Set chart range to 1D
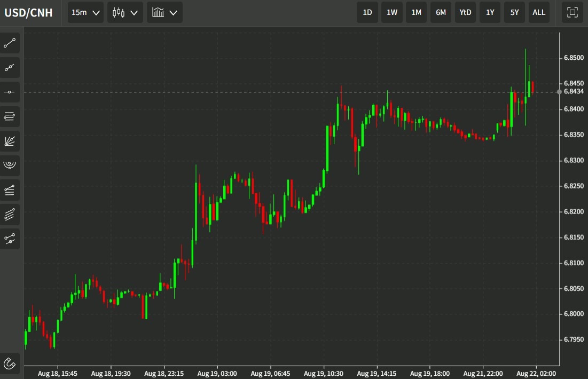The width and height of the screenshot is (588, 379). (x=367, y=12)
